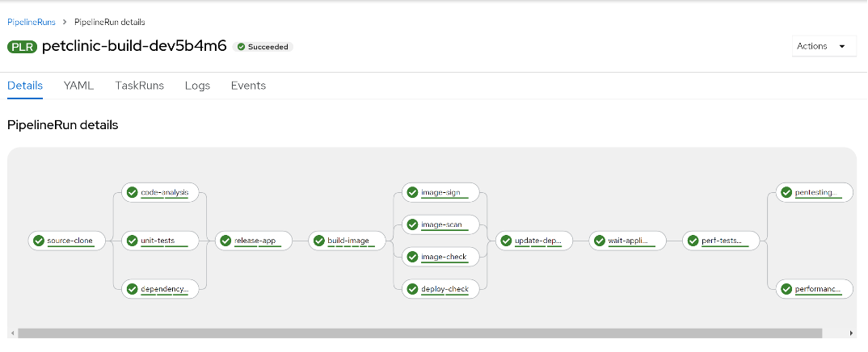Click the deploy-check success check icon
The height and width of the screenshot is (352, 868).
click(x=412, y=288)
